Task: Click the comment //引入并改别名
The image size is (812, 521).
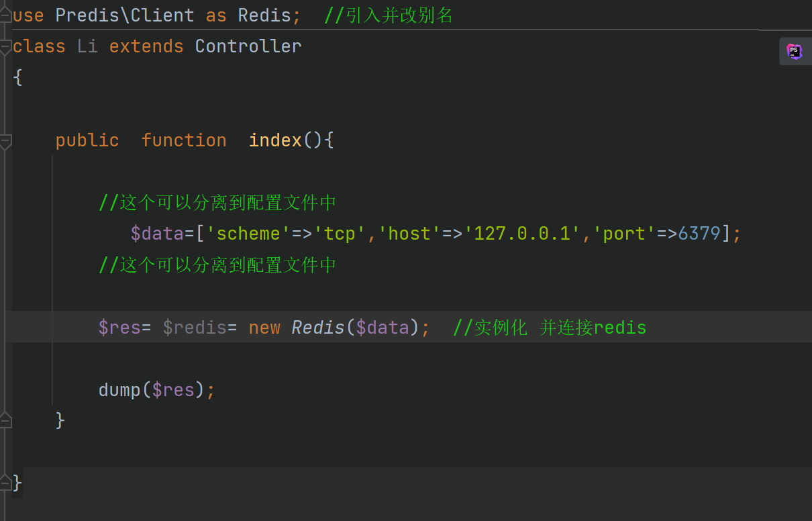Action: (389, 15)
